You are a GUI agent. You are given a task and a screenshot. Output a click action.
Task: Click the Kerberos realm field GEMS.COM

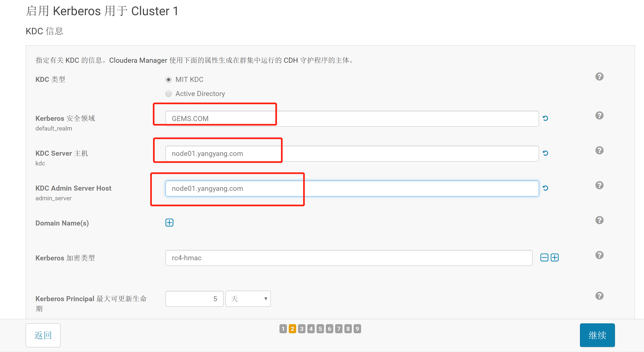click(352, 119)
